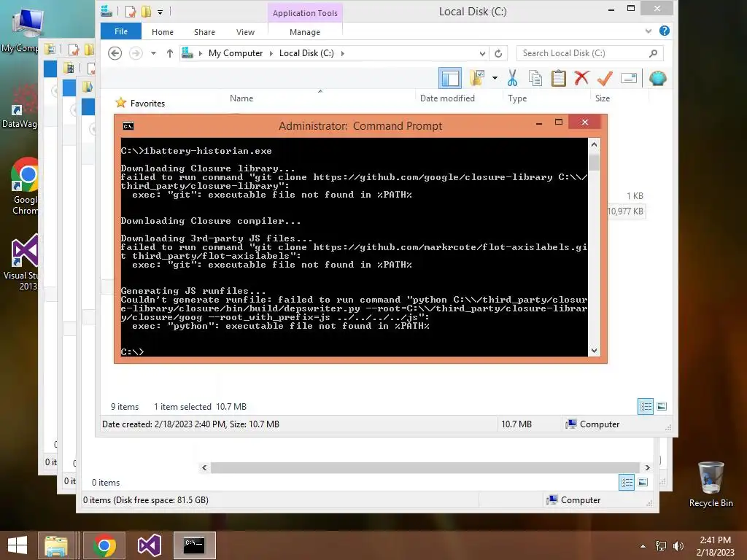Open Google Chrome from the taskbar
Viewport: 747px width, 560px height.
104,545
